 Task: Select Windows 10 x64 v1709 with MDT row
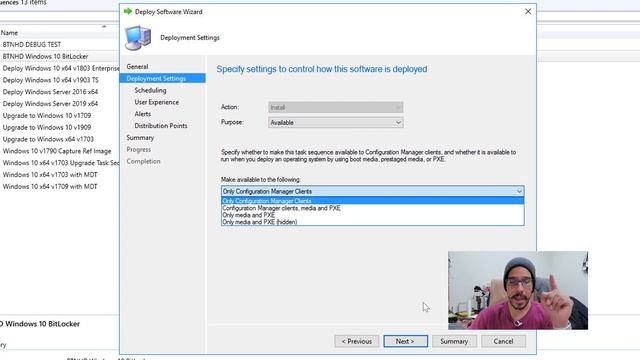click(x=50, y=187)
